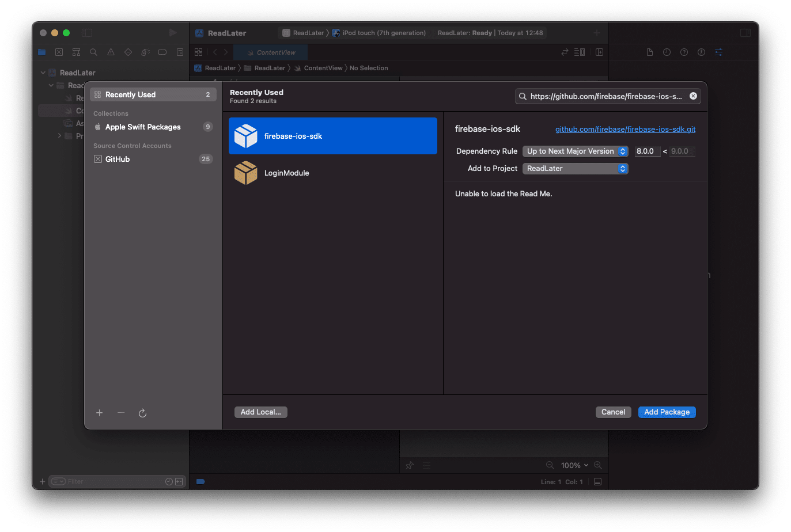Click the Library plus button in toolbar
The width and height of the screenshot is (791, 532).
point(597,33)
